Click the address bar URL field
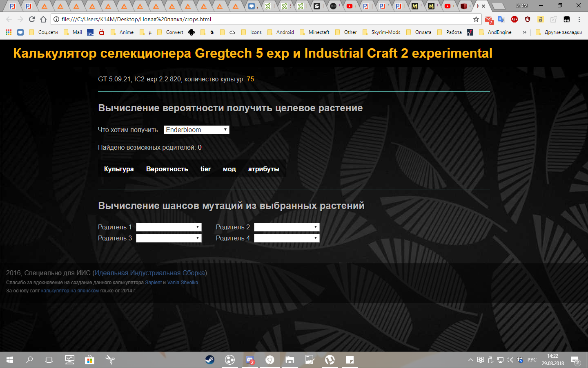This screenshot has height=368, width=588. [x=265, y=19]
